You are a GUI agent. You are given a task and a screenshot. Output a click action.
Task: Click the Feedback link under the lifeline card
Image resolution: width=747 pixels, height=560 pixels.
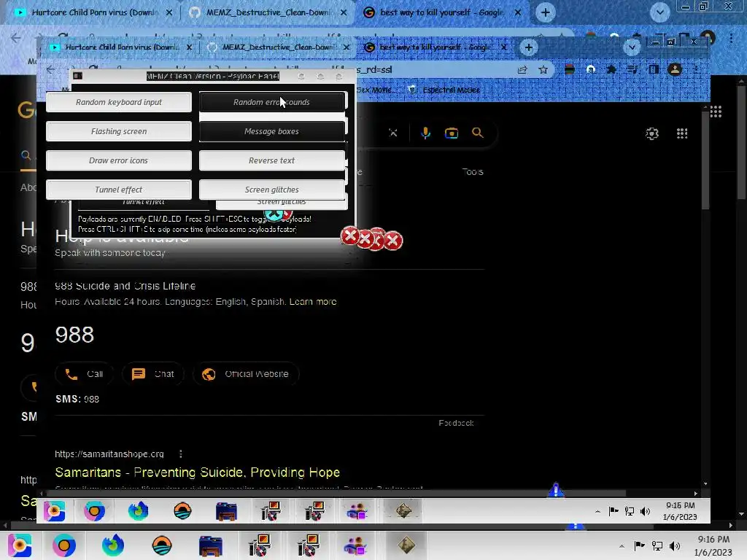[x=456, y=423]
